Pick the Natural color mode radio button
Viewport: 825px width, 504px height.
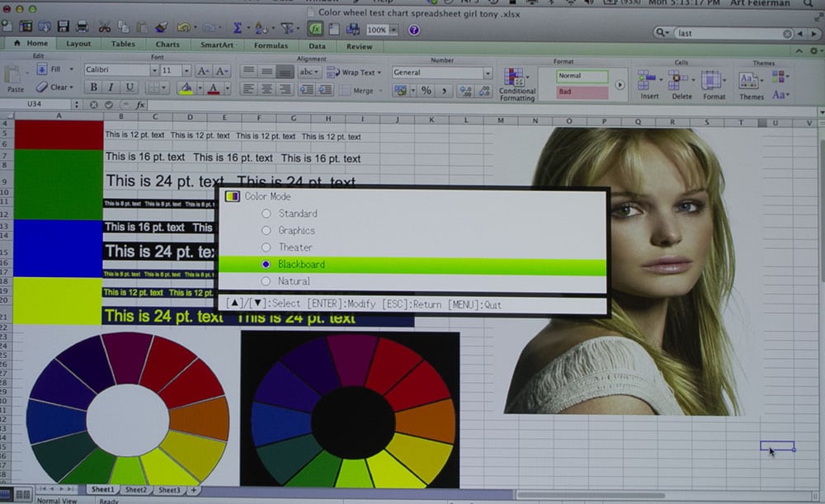(266, 281)
